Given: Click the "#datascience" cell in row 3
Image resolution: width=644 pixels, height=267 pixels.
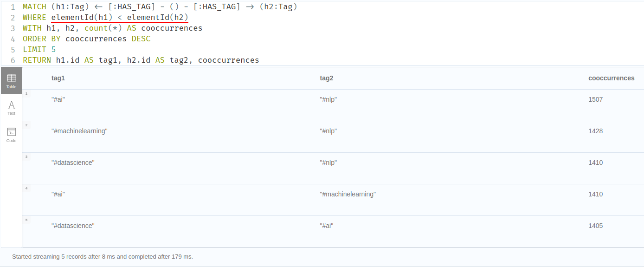Looking at the screenshot, I should tap(73, 163).
